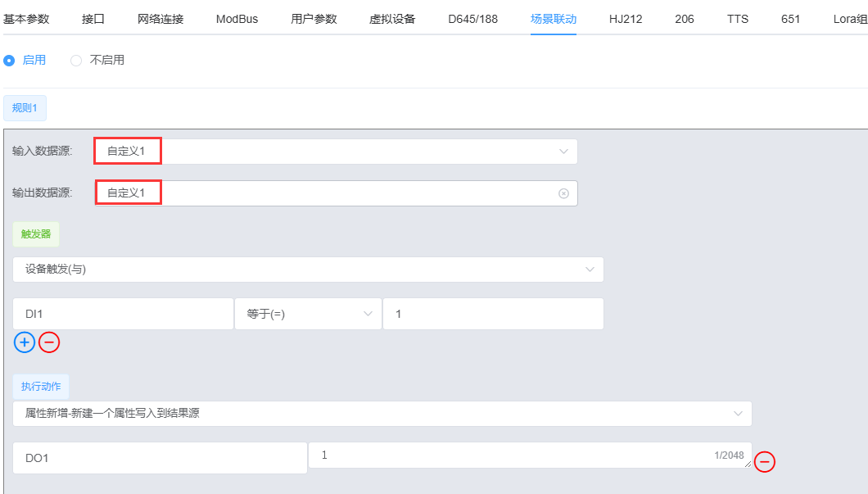Open the 输入数据源 dropdown
The width and height of the screenshot is (868, 494).
336,152
